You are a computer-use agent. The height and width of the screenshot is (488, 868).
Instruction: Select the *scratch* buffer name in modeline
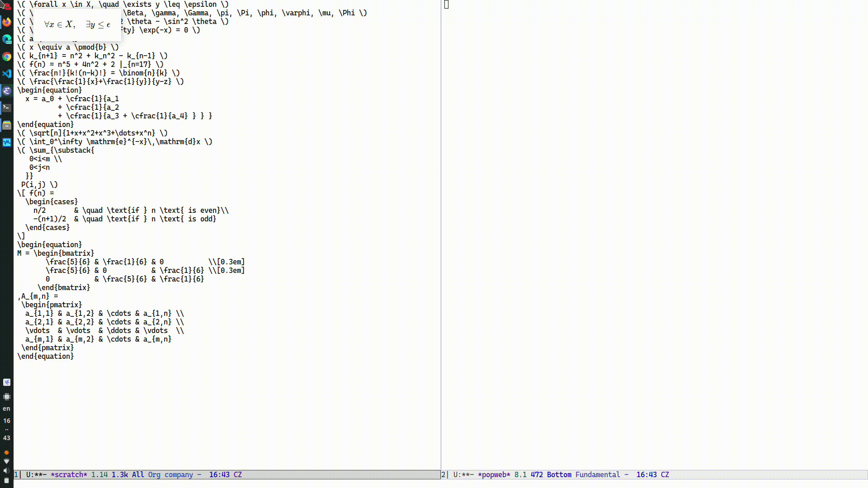(x=69, y=474)
